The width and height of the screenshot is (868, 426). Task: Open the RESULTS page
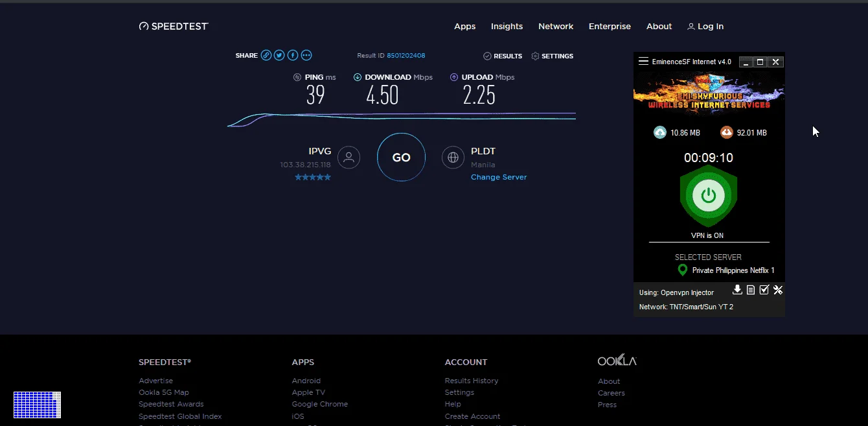click(x=503, y=56)
